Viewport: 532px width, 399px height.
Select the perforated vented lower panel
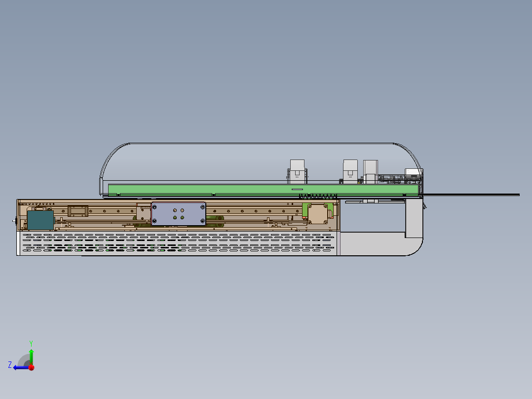tap(178, 243)
